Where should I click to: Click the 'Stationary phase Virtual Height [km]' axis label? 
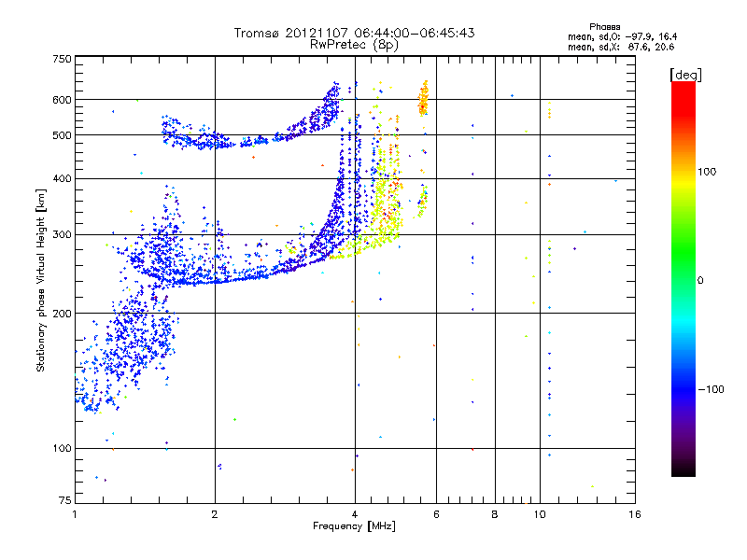tap(41, 280)
